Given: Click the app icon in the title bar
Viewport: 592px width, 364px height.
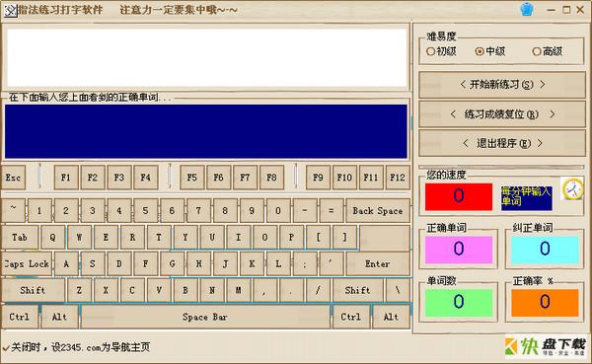Looking at the screenshot, I should coord(10,10).
